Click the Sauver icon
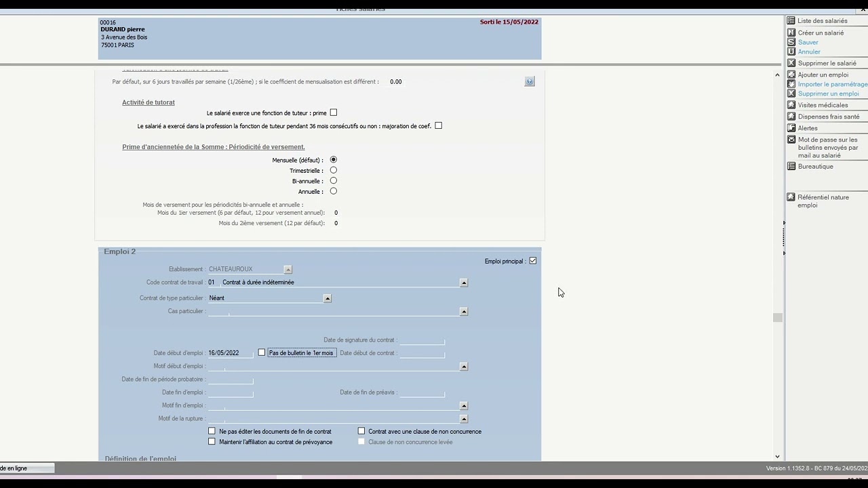The image size is (868, 488). coord(791,42)
